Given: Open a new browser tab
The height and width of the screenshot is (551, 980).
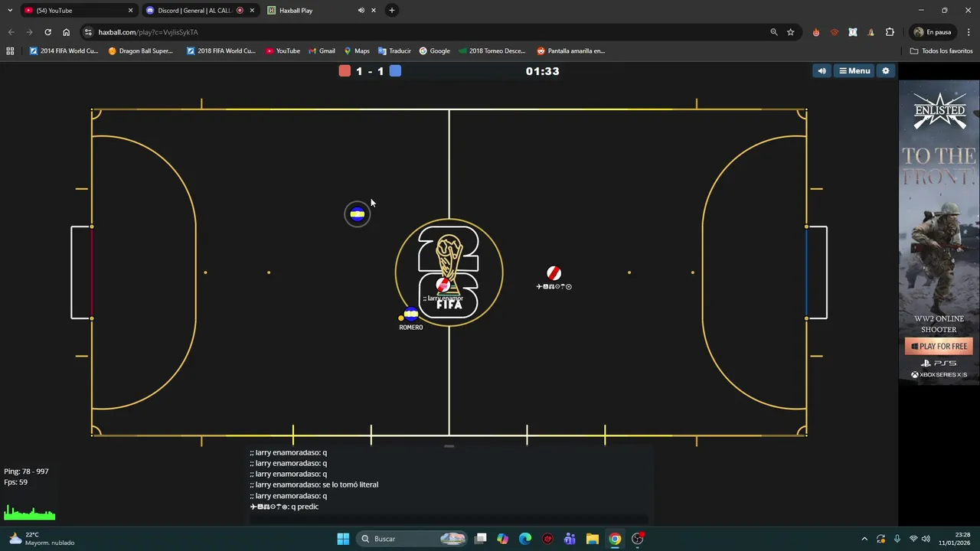Looking at the screenshot, I should 392,11.
